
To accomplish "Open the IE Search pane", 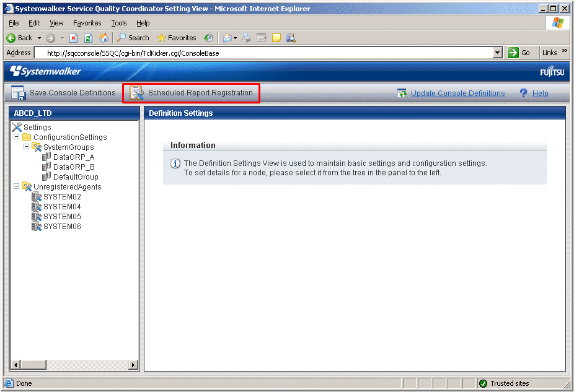I will (133, 38).
